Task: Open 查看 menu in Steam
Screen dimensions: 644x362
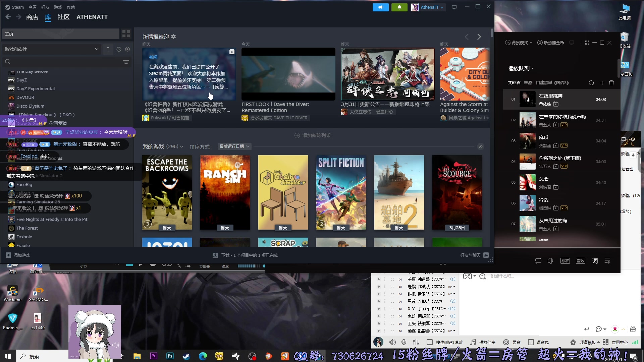Action: click(x=33, y=7)
